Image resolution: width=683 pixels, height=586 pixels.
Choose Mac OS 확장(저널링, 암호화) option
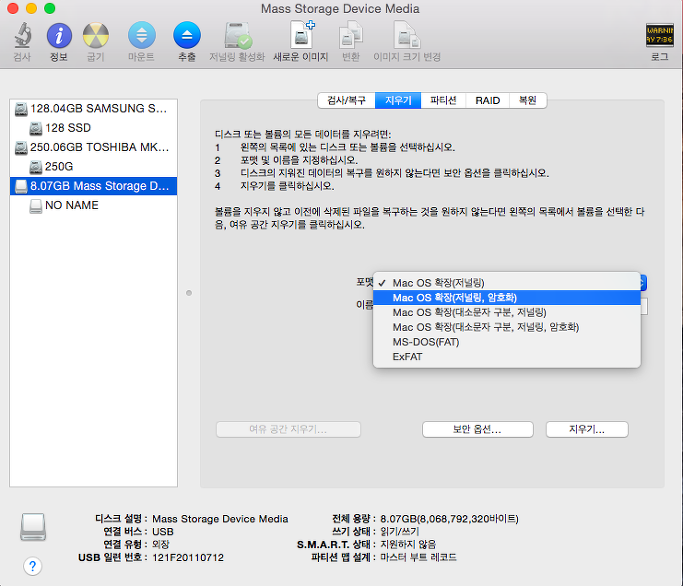[507, 298]
